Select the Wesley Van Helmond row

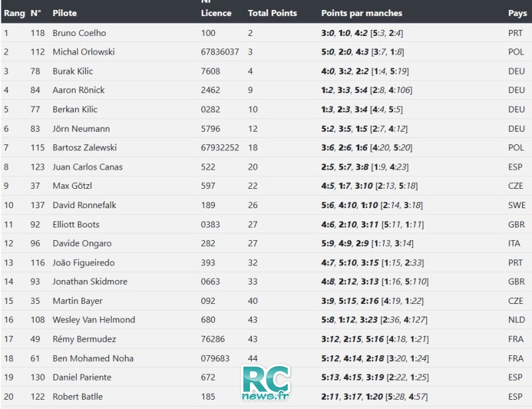pyautogui.click(x=266, y=320)
